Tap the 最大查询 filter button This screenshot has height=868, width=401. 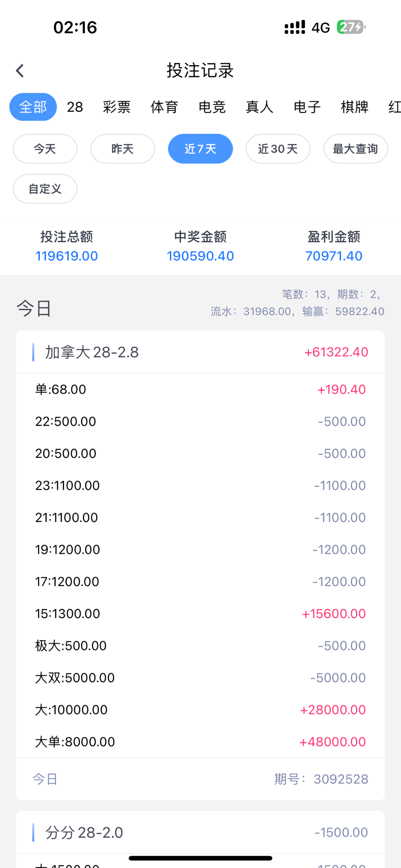[x=355, y=149]
